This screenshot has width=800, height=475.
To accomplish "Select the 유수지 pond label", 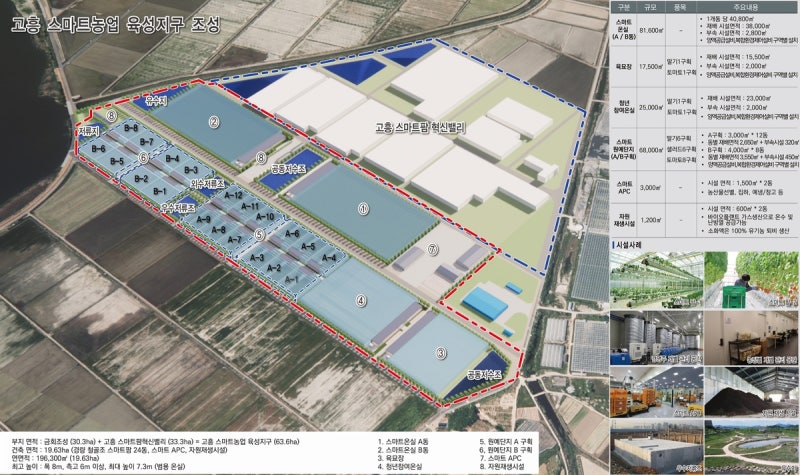I will click(156, 102).
